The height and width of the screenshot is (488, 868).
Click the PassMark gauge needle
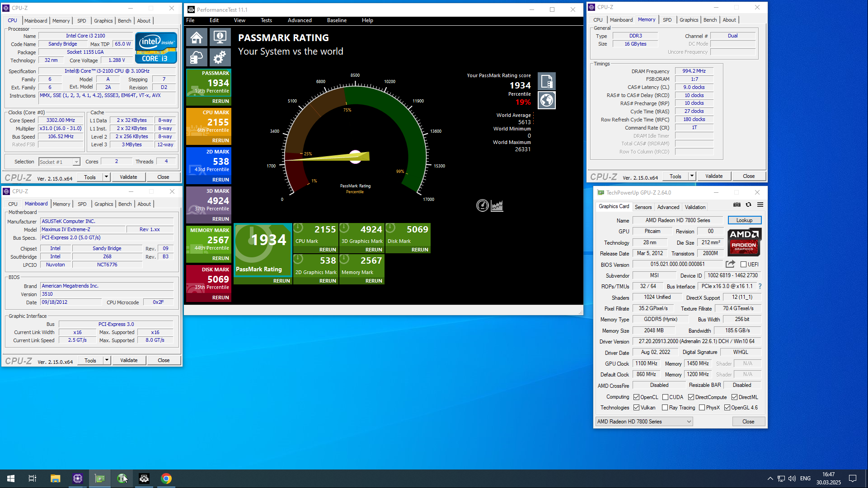pyautogui.click(x=327, y=157)
